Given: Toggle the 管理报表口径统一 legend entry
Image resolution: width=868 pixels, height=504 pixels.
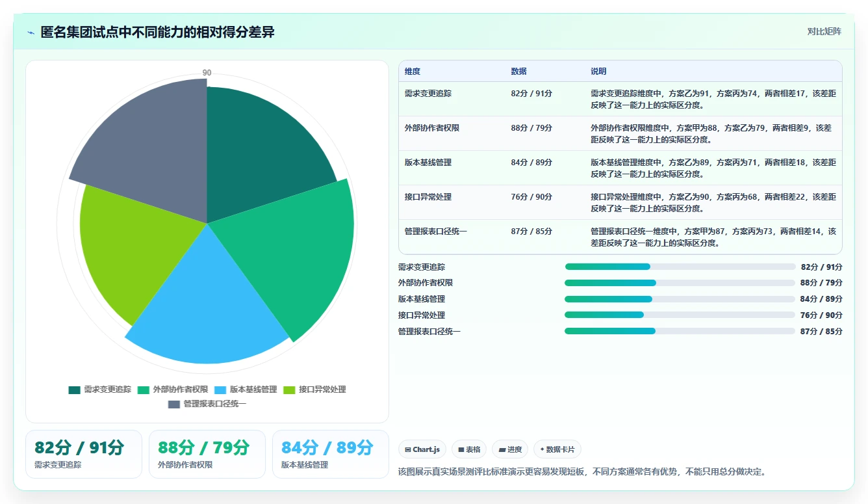Looking at the screenshot, I should pos(207,404).
